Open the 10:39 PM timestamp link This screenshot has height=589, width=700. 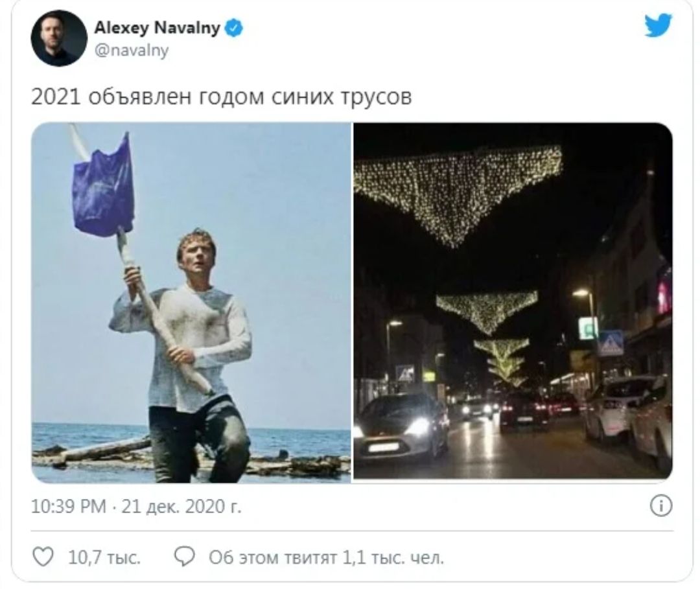69,507
